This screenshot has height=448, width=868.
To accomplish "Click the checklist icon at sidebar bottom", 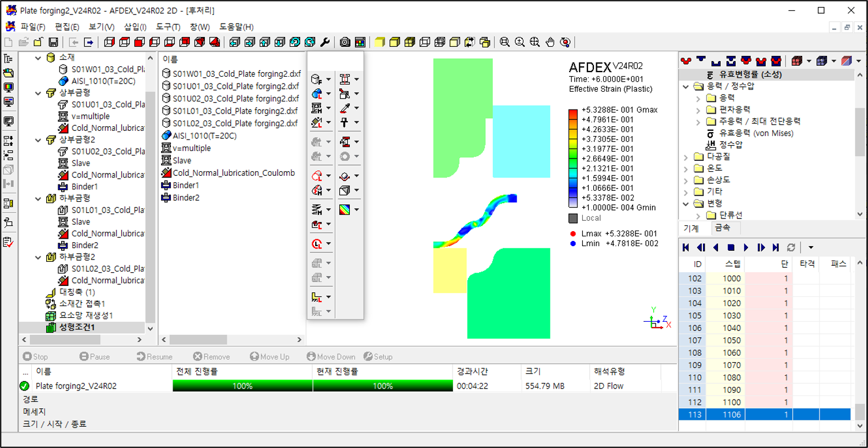I will coord(9,242).
